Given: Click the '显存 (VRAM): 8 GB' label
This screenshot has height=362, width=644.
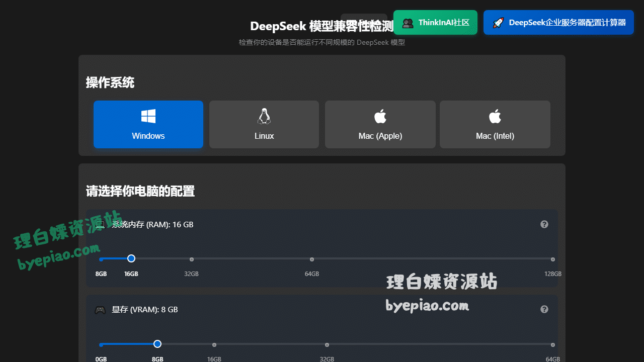Looking at the screenshot, I should click(x=145, y=310).
